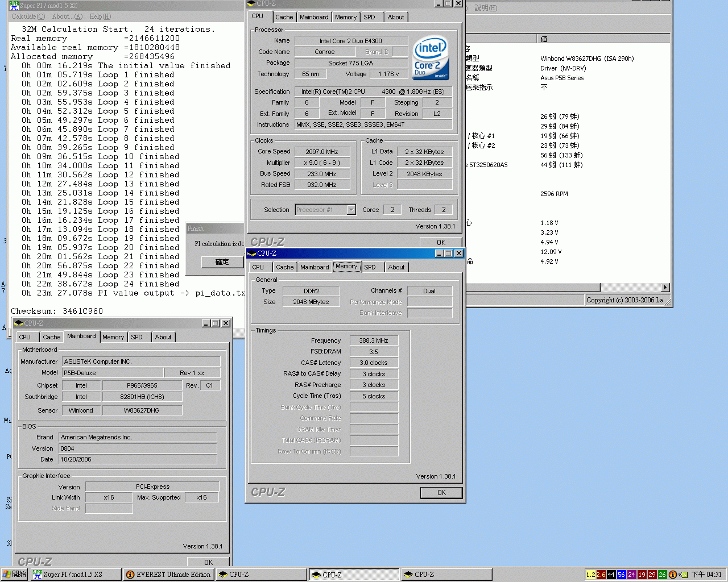Select Cache tab in the top CPU-Z window
The width and height of the screenshot is (728, 582).
pos(284,17)
